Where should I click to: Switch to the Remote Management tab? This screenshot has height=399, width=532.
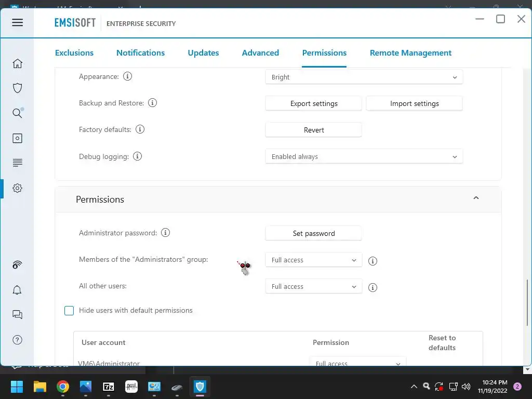point(410,53)
